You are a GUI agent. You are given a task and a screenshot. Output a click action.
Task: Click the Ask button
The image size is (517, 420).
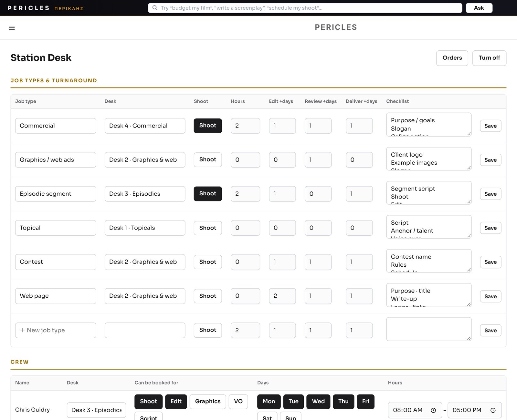coord(479,8)
